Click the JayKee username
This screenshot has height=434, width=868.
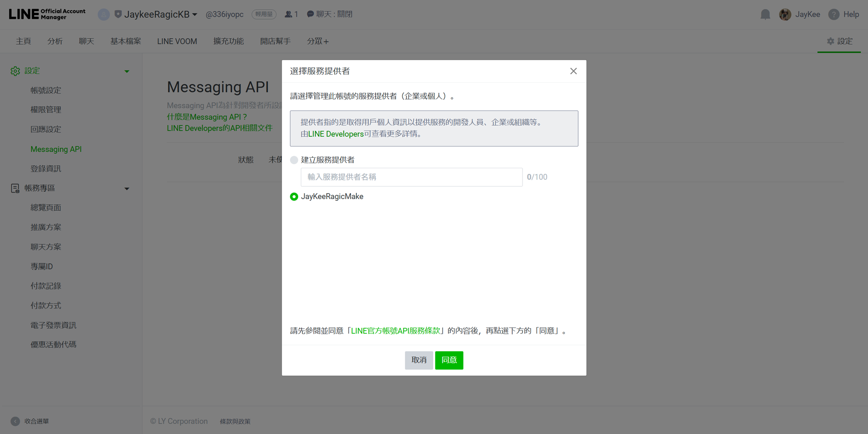click(x=808, y=14)
